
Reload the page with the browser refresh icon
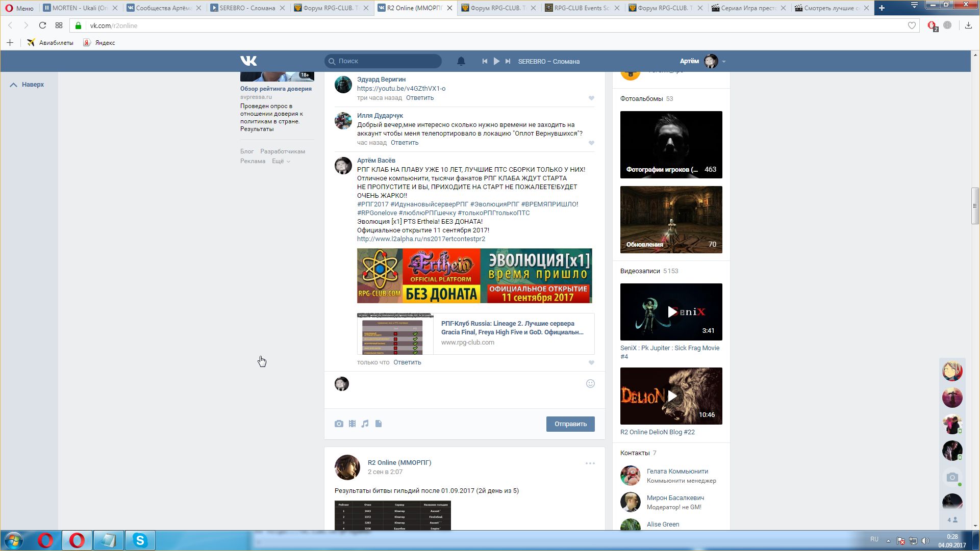tap(42, 25)
